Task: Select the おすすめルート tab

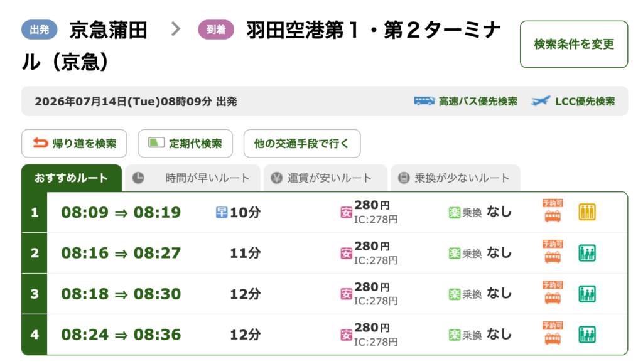Action: click(x=72, y=178)
